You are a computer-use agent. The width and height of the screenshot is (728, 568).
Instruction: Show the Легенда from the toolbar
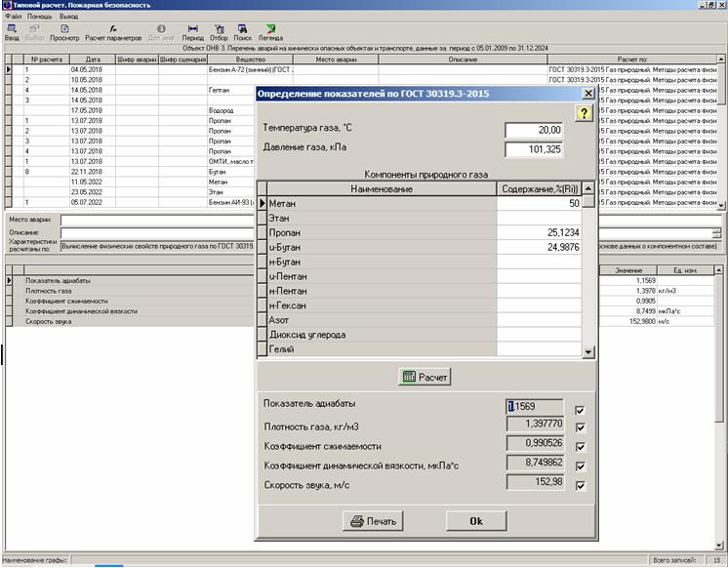pos(269,29)
